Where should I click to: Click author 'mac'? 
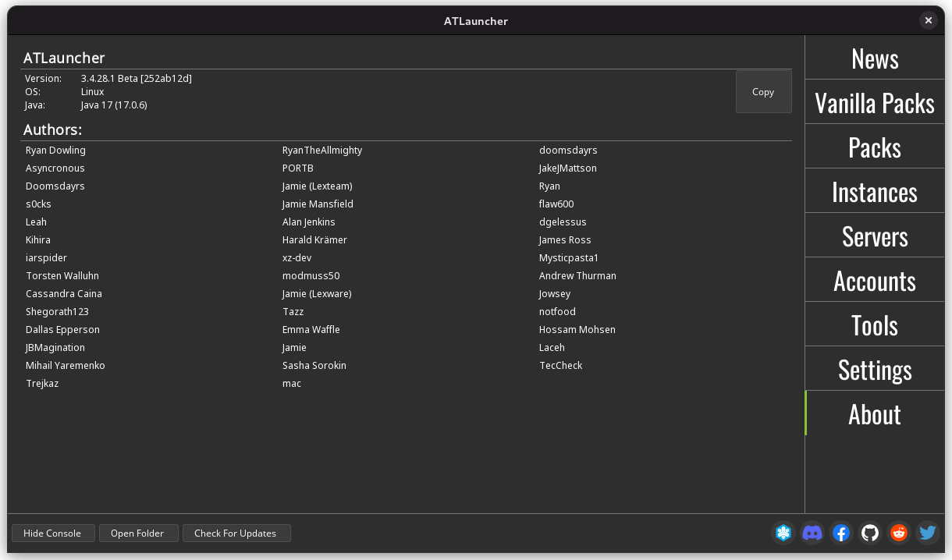point(292,384)
